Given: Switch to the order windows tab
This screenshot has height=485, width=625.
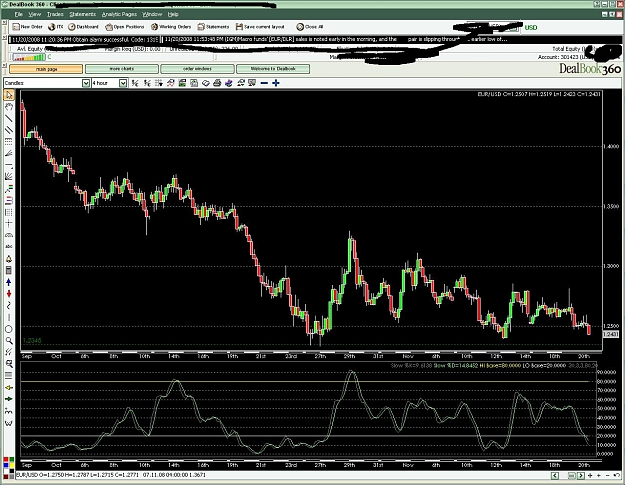Looking at the screenshot, I should tap(197, 69).
